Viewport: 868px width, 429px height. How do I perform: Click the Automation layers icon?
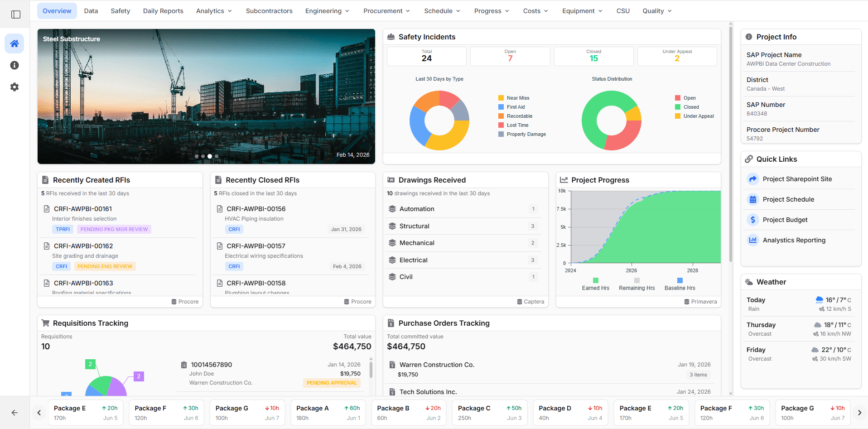pos(392,209)
